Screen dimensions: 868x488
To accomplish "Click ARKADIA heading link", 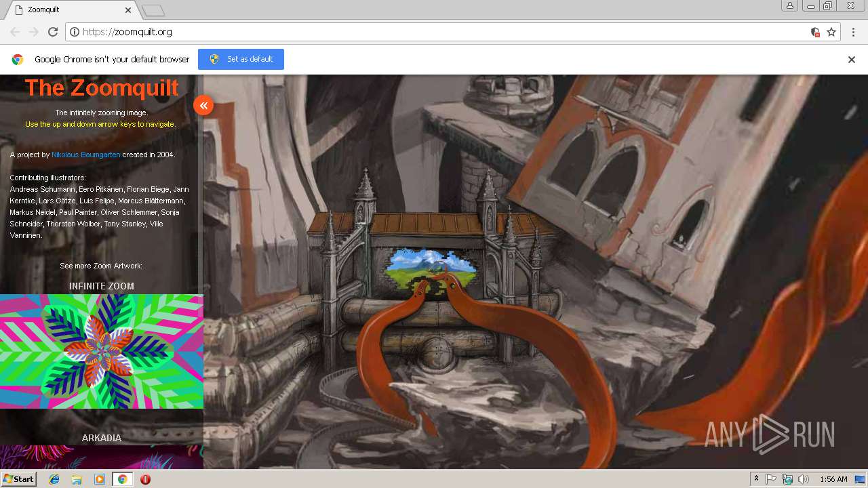I will [x=102, y=438].
